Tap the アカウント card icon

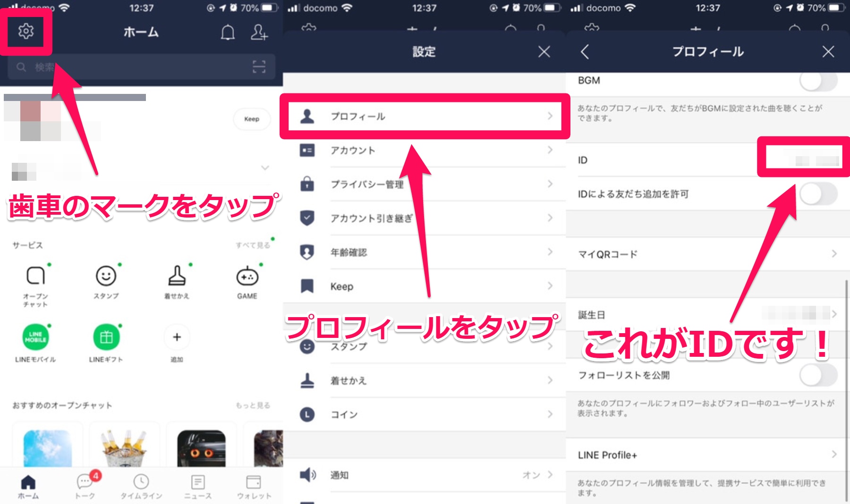307,150
